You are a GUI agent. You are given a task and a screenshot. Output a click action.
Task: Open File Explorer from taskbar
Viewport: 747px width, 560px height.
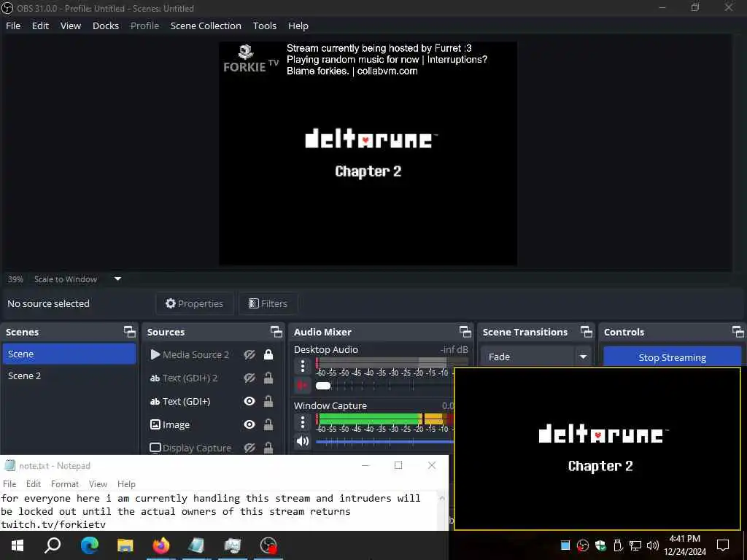point(125,545)
